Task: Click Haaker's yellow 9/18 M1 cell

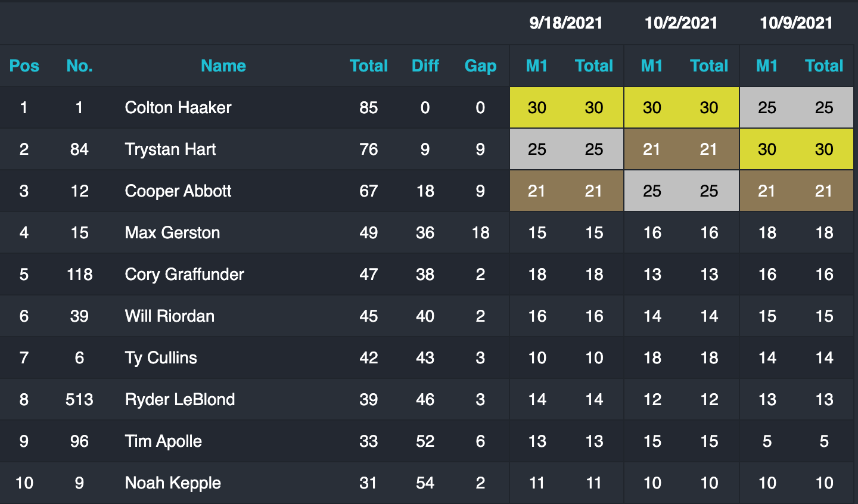Action: coord(537,108)
